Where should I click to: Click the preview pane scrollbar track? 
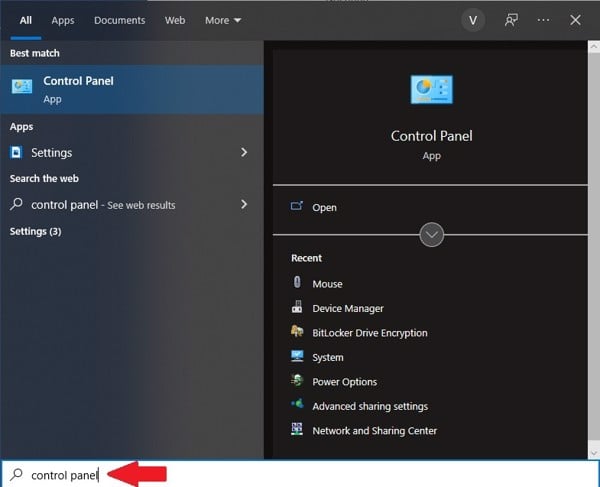(593, 250)
